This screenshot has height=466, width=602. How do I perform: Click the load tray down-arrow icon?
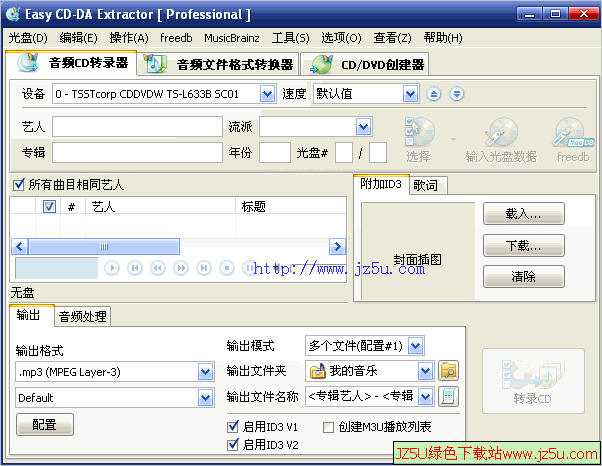click(x=457, y=94)
